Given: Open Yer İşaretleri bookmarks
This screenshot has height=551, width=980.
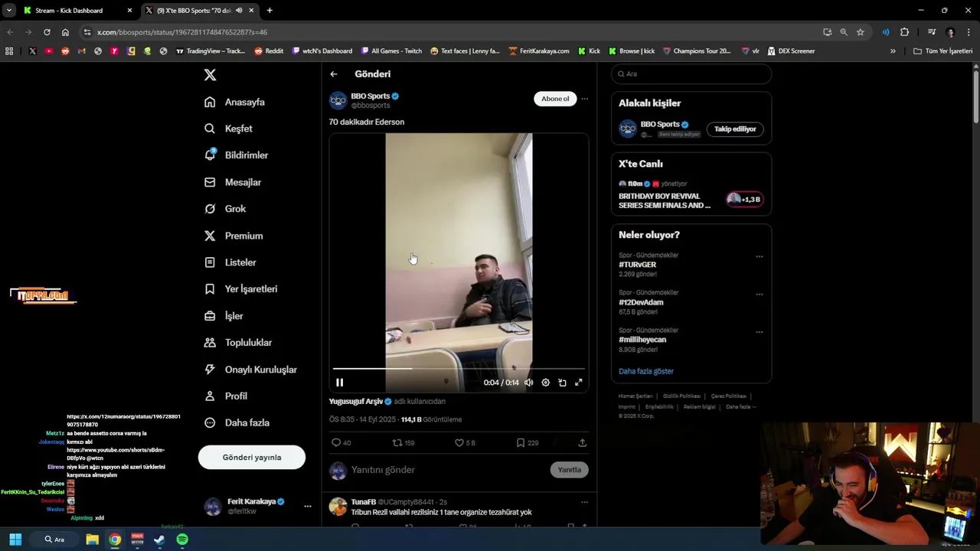Looking at the screenshot, I should coord(240,289).
